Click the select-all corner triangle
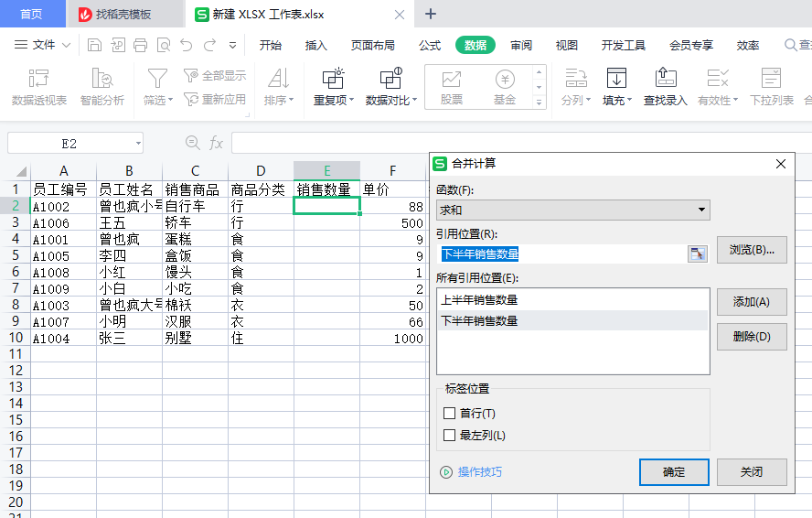 [20, 170]
